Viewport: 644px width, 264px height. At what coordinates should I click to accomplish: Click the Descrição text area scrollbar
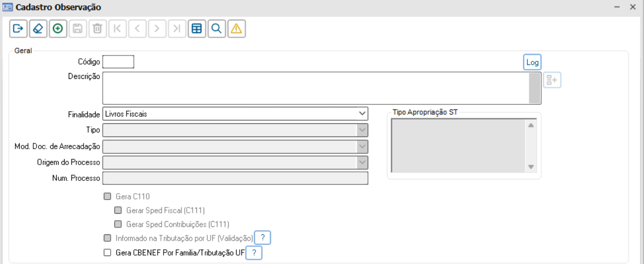click(534, 88)
